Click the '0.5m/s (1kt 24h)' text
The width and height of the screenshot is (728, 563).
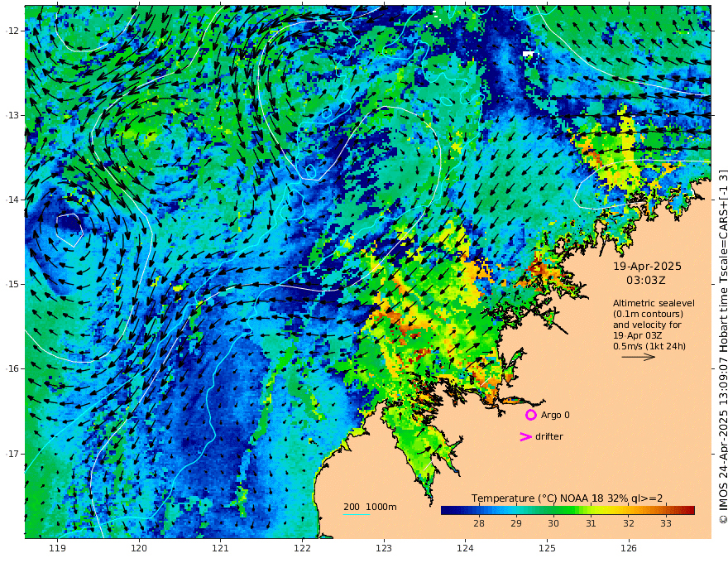pos(649,346)
